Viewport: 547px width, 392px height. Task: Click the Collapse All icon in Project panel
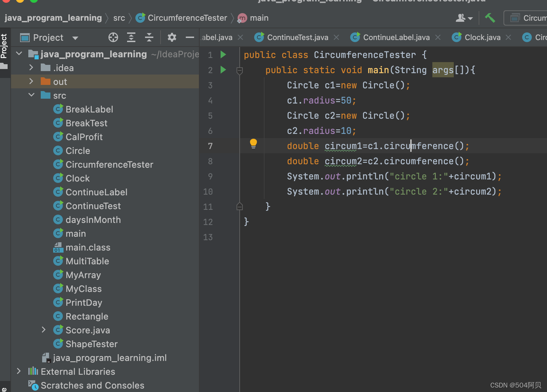click(x=149, y=37)
